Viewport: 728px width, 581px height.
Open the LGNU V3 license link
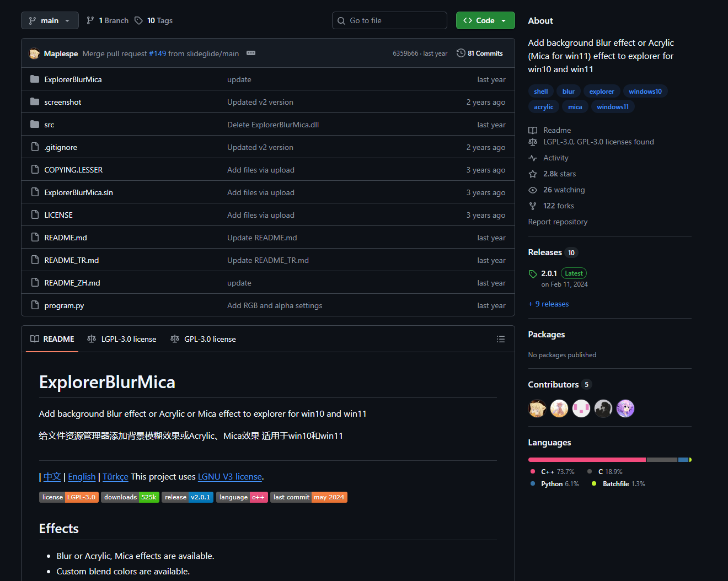tap(230, 476)
